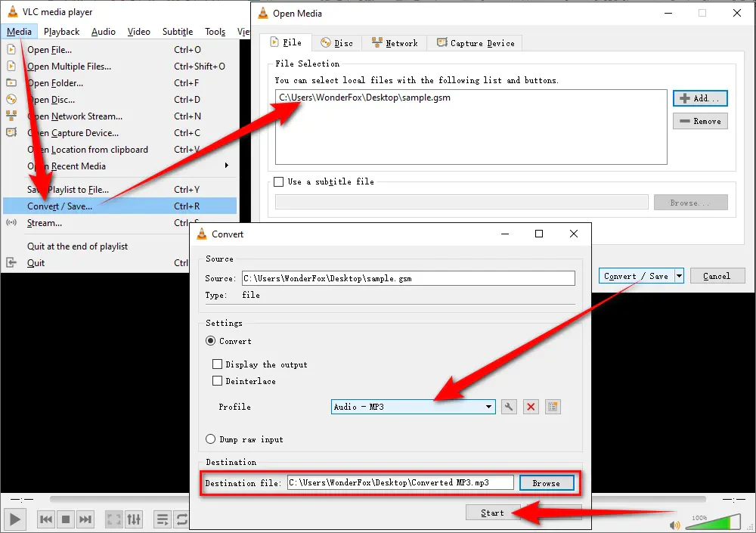Open the Tools menu
Viewport: 756px width, 533px height.
215,31
